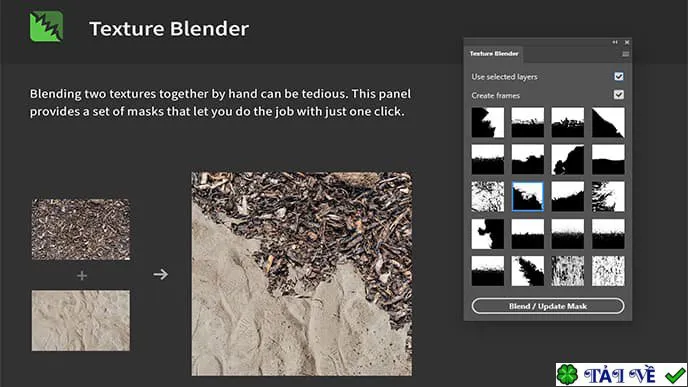Uncheck the Use selected layers checkbox
Viewport: 688px width, 387px height.
tap(619, 76)
